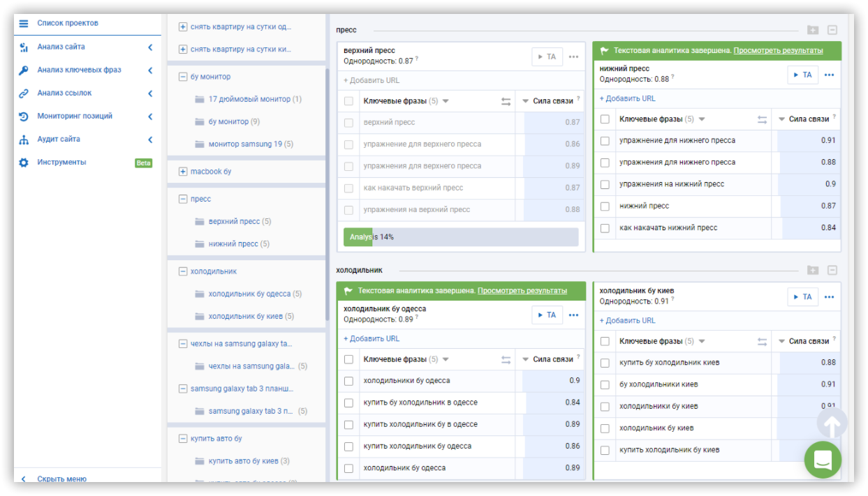Image resolution: width=868 pixels, height=496 pixels.
Task: Click swap arrows icon in нижний пресс table
Action: pos(763,119)
